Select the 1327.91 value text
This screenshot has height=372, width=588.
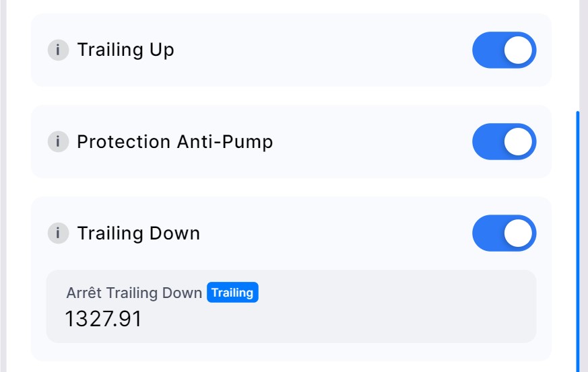click(x=103, y=318)
